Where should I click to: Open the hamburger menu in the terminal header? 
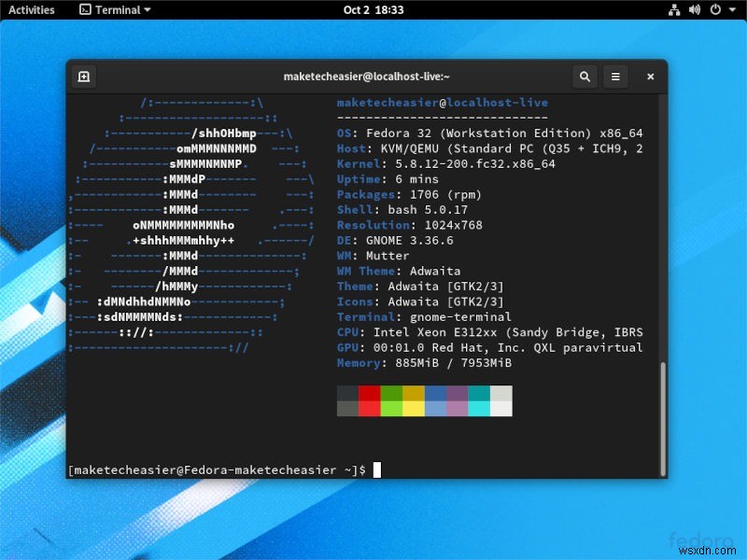(x=615, y=77)
